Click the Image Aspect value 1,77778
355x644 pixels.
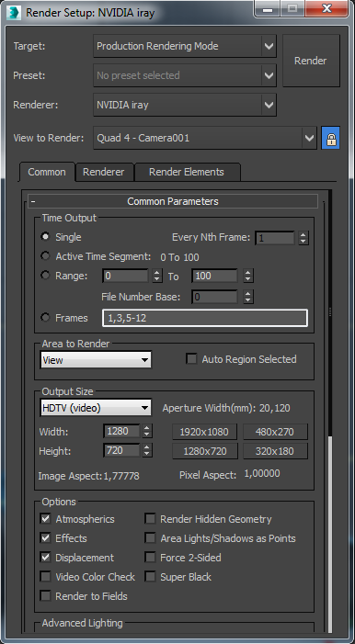click(x=121, y=476)
